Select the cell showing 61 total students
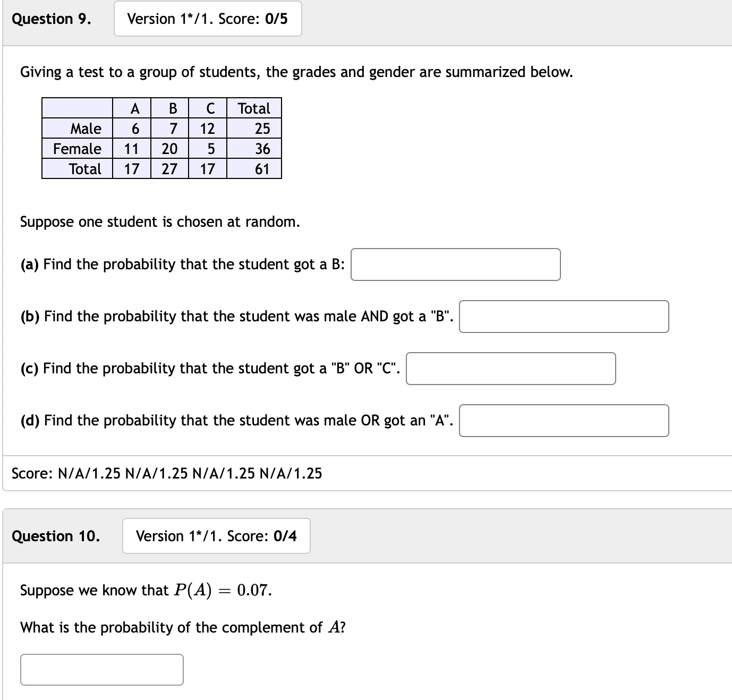Image resolution: width=732 pixels, height=700 pixels. [262, 169]
